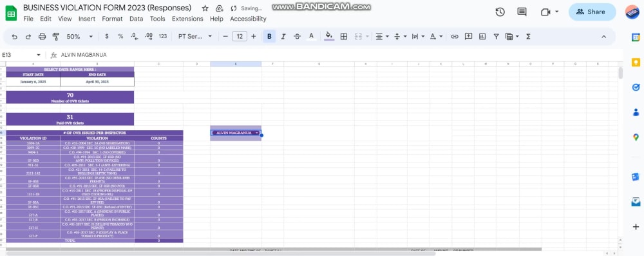This screenshot has height=256, width=644.
Task: Print the spreadsheet with printer icon
Action: click(x=42, y=37)
